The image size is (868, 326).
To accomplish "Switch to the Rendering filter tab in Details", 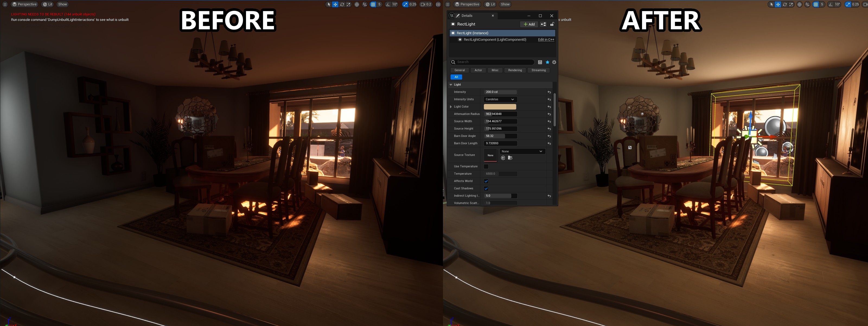I will (x=515, y=70).
